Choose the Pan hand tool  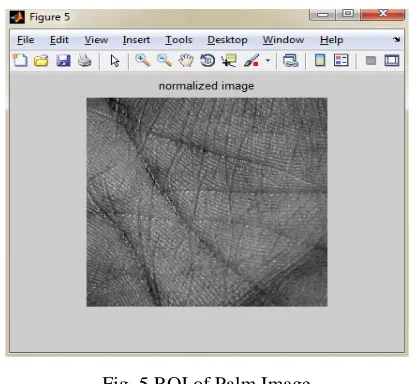point(186,61)
